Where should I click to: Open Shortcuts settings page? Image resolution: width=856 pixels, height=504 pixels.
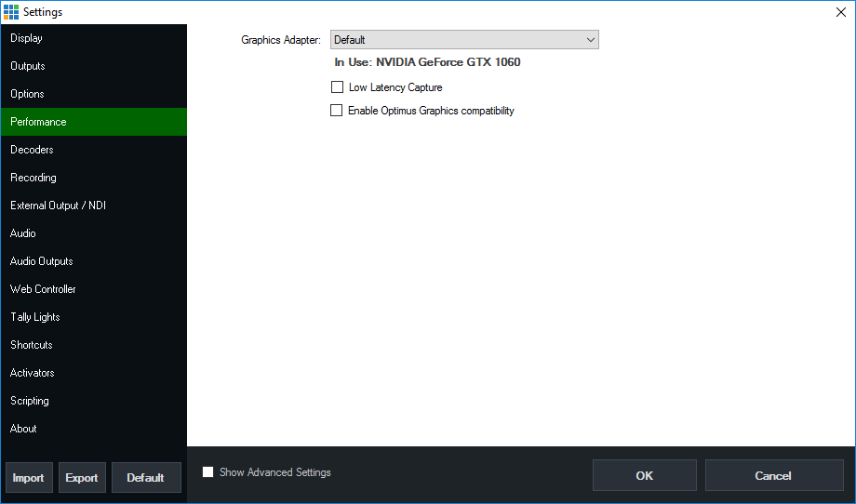pos(94,345)
